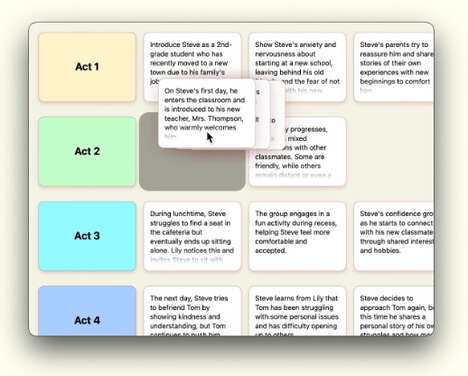The height and width of the screenshot is (376, 468).
Task: Open card 'Steve's parents try to reassure him'
Action: [394, 67]
